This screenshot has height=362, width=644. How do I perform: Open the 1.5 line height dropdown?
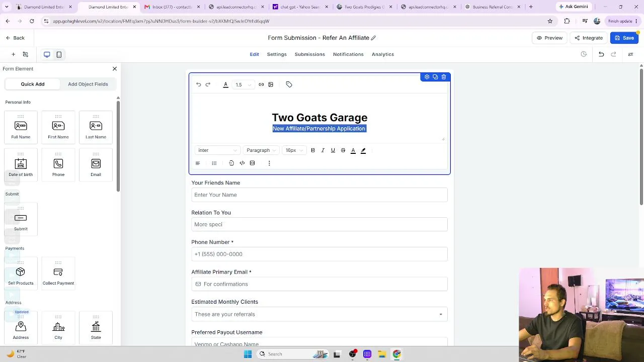pos(243,84)
